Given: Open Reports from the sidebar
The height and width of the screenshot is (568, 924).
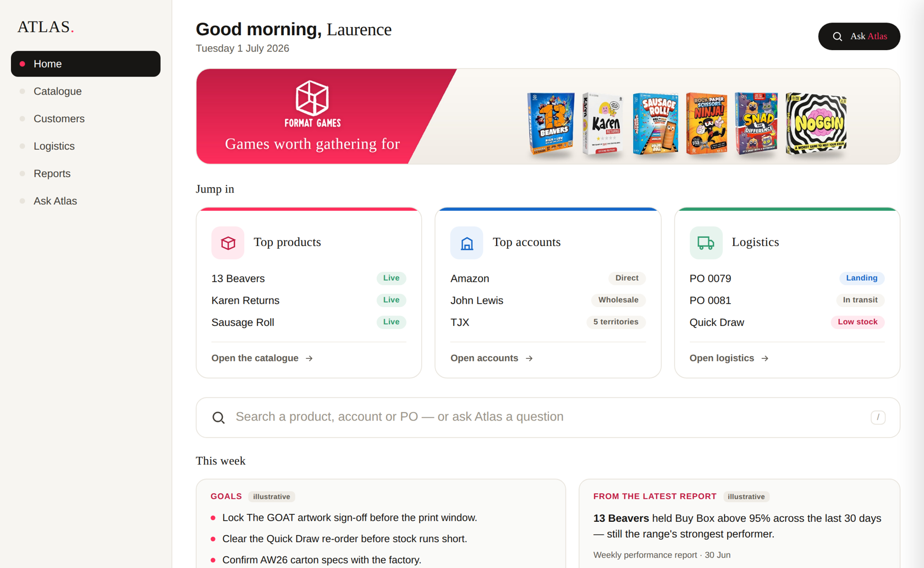Looking at the screenshot, I should [85, 174].
